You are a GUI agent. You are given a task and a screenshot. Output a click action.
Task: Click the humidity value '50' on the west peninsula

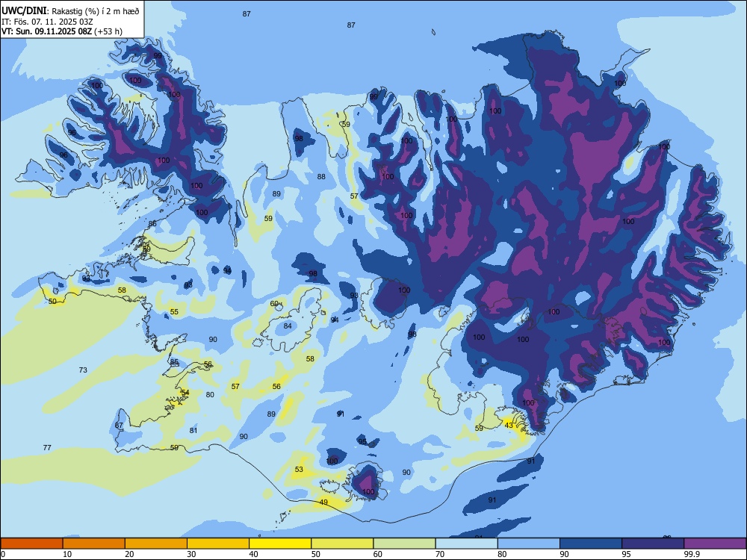(x=52, y=301)
